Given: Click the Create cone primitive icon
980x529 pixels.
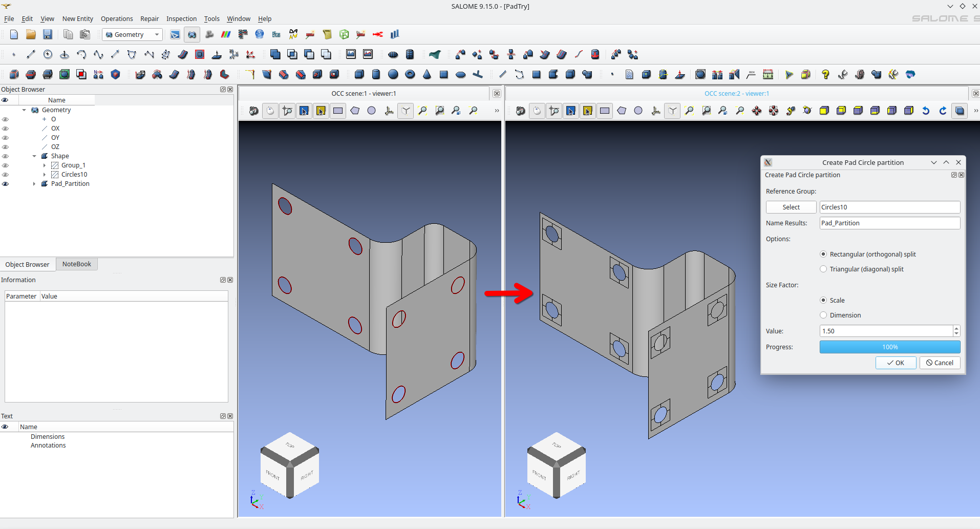Looking at the screenshot, I should pyautogui.click(x=427, y=74).
